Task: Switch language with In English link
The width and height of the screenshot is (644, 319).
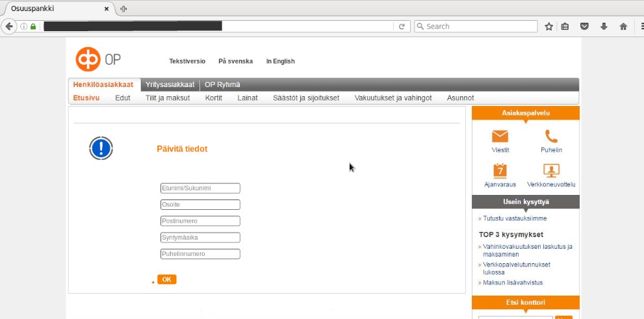Action: [x=280, y=61]
